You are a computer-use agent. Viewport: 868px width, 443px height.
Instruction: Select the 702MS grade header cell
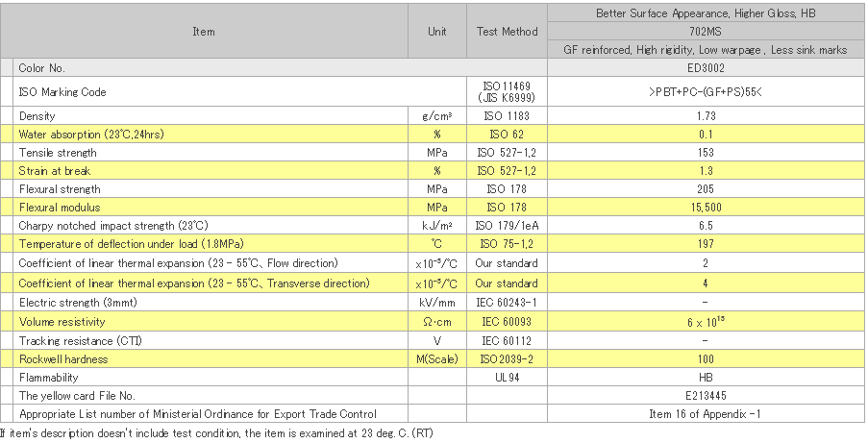point(706,32)
